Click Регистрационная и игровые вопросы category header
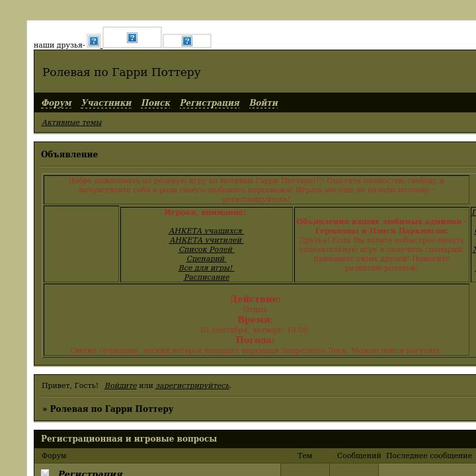 (129, 438)
